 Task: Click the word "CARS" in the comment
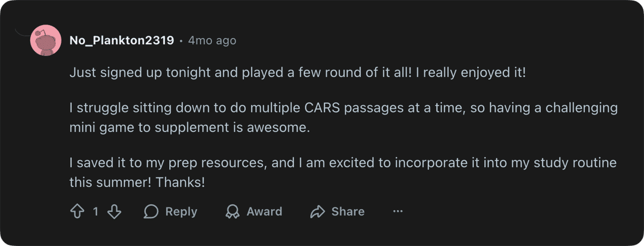tap(324, 108)
